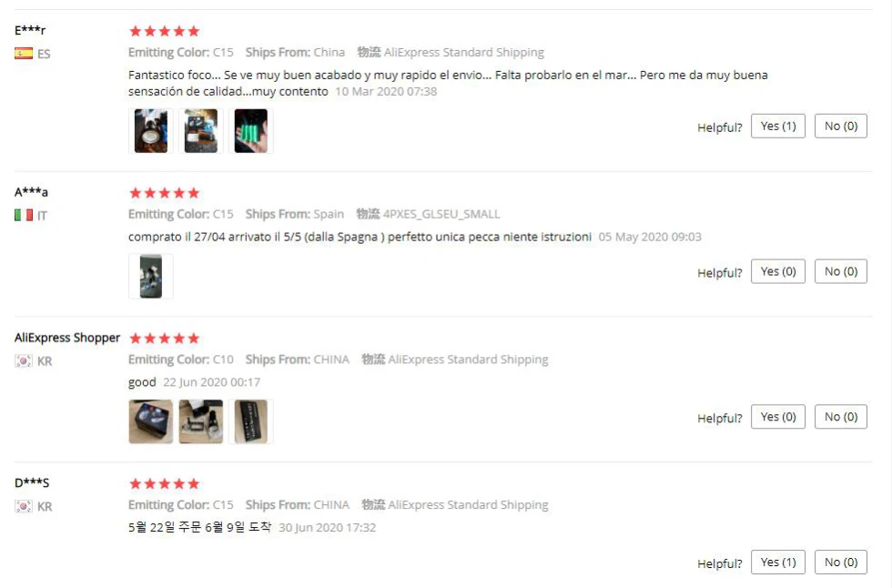Vote No (0) on D***S's review
This screenshot has width=892, height=588.
[x=841, y=563]
